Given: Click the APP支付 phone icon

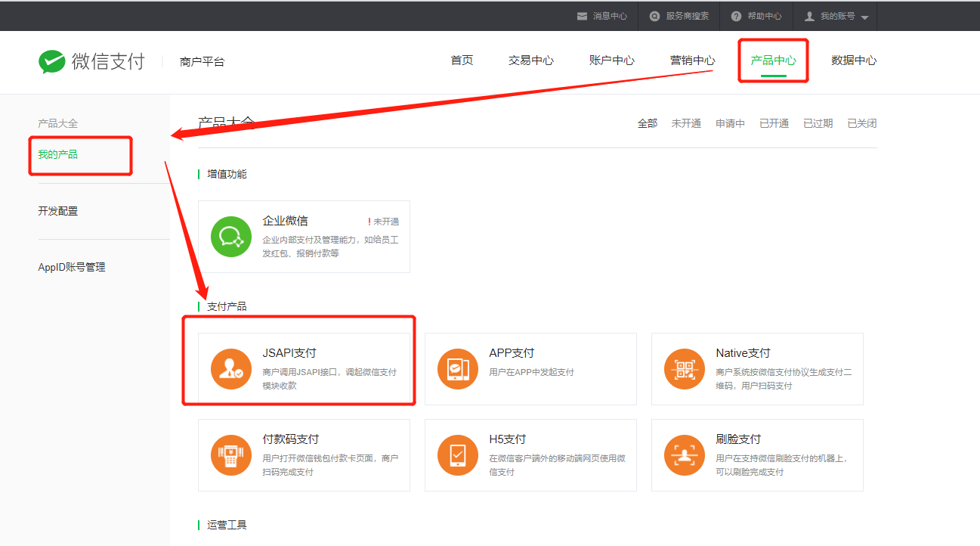Looking at the screenshot, I should click(x=457, y=369).
